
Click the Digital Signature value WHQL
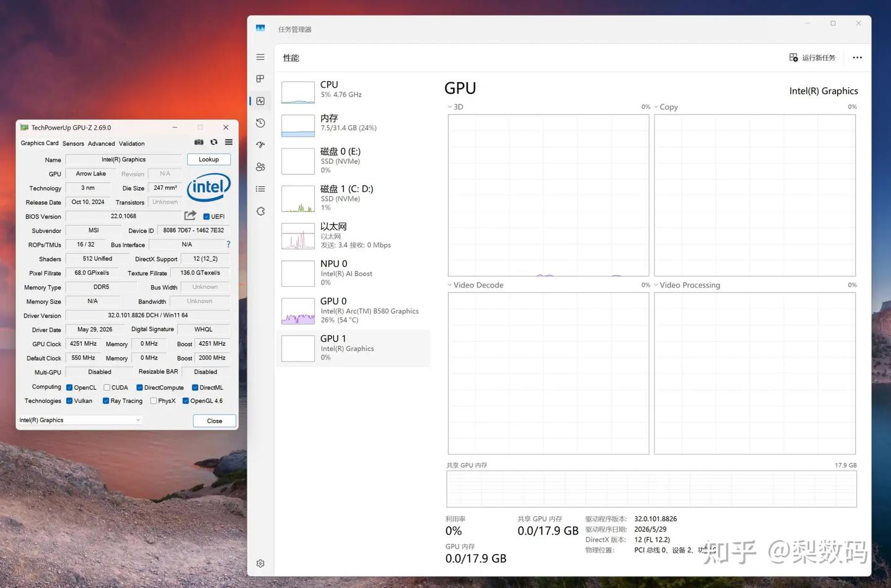point(204,330)
